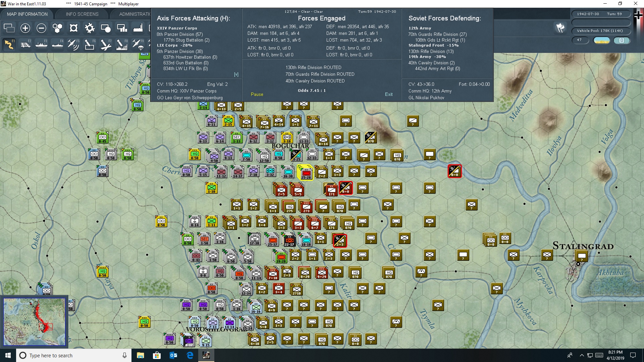Screen dimensions: 644x362
Task: Select F1 move mode
Action: coord(9,44)
